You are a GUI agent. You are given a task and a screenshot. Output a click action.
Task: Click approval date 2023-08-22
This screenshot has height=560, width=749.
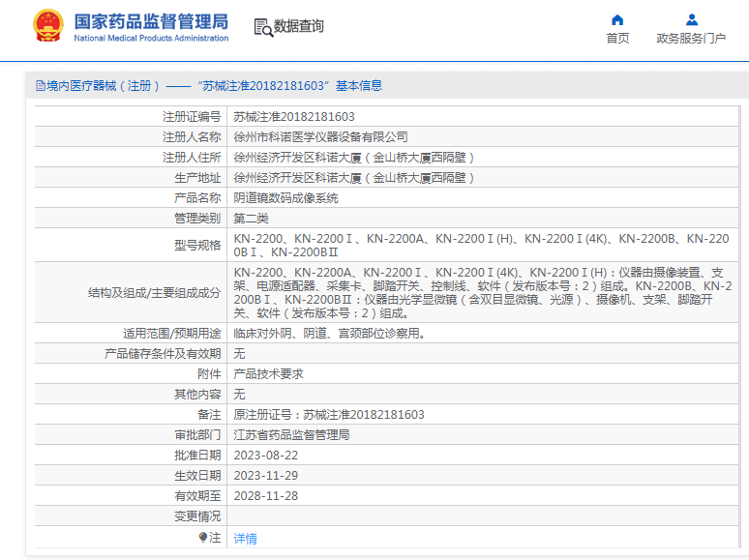click(x=265, y=455)
